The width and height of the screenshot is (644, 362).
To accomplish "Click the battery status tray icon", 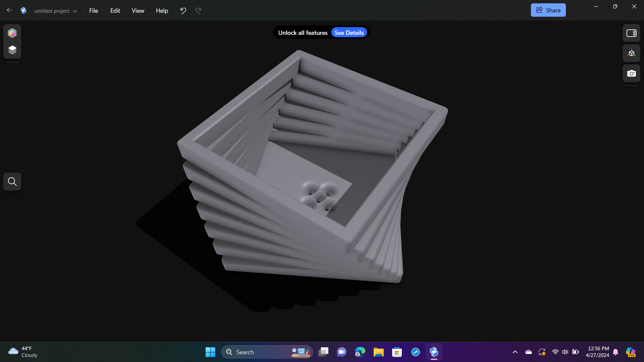I will [x=575, y=352].
